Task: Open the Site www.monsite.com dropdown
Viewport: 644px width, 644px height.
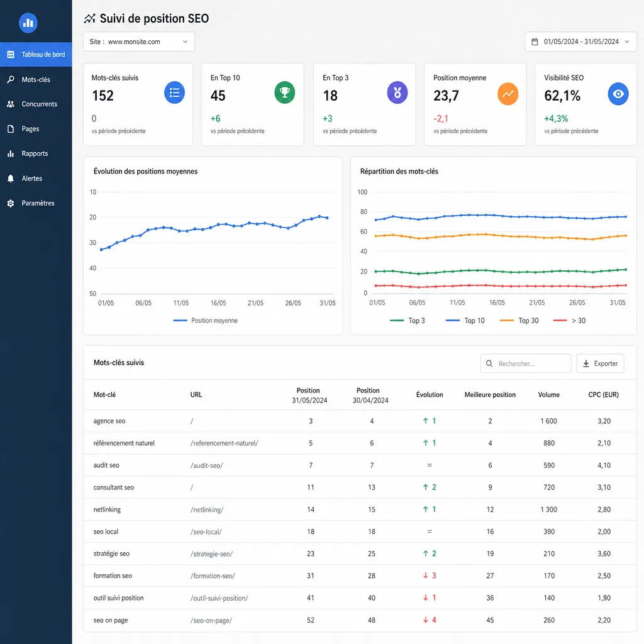Action: click(139, 42)
